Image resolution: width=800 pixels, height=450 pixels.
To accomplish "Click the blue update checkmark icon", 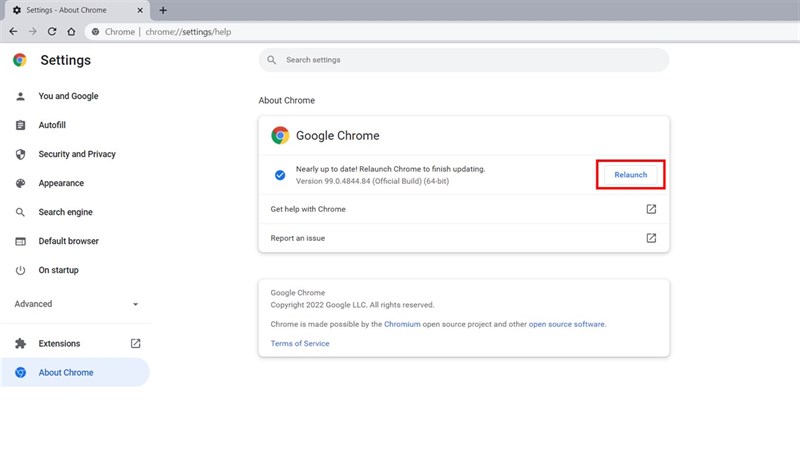I will [280, 176].
